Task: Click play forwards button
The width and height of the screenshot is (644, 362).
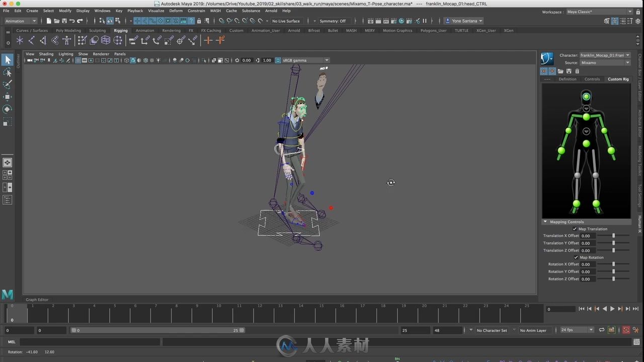Action: (x=612, y=309)
